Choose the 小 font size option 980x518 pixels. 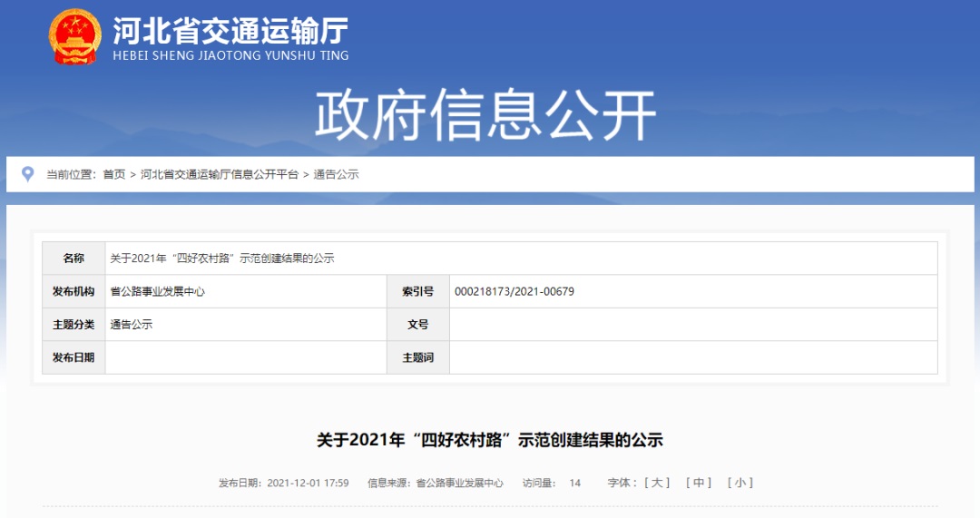pyautogui.click(x=740, y=483)
